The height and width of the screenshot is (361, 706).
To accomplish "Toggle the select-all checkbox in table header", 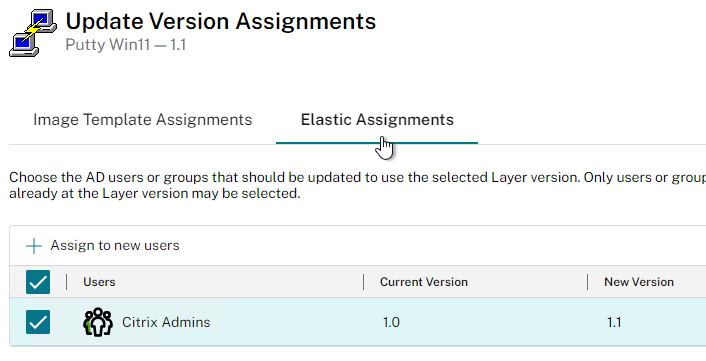I will 38,282.
